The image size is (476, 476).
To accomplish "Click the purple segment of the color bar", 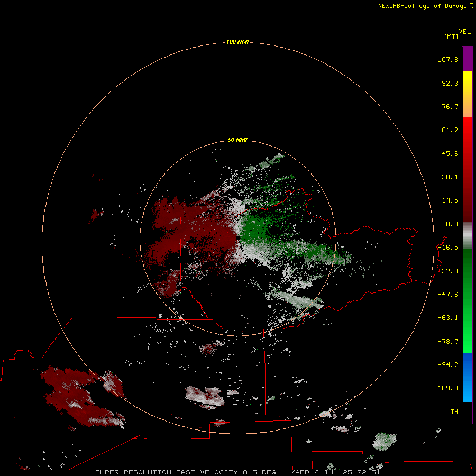I will [x=467, y=59].
